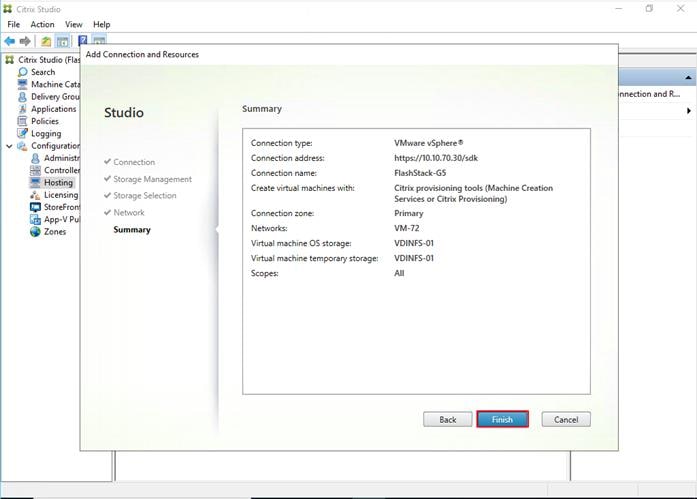Go to the Network wizard step
Screen dimensions: 697x499
[x=128, y=212]
